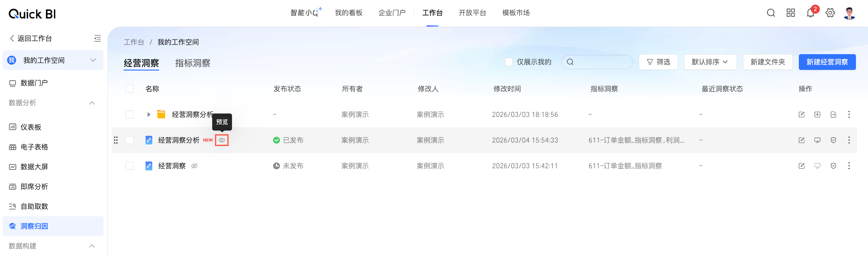This screenshot has width=868, height=258.
Task: Check the published 经营洞察分析 row checkbox
Action: (x=129, y=140)
